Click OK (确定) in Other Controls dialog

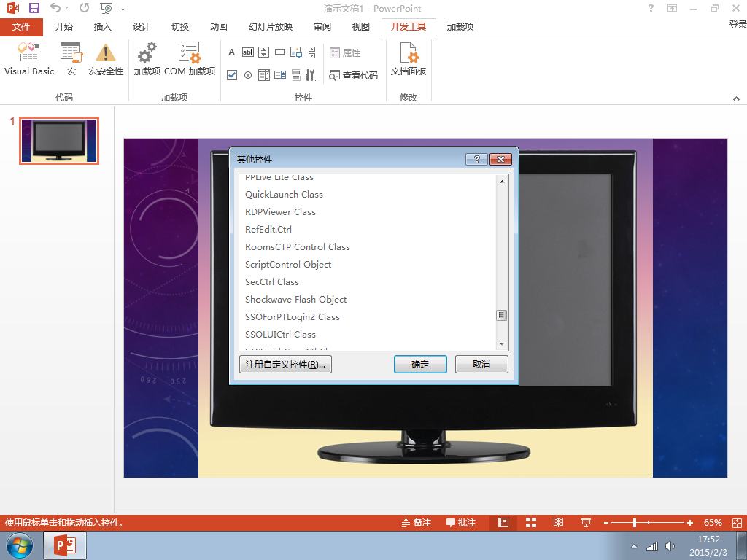(x=420, y=365)
